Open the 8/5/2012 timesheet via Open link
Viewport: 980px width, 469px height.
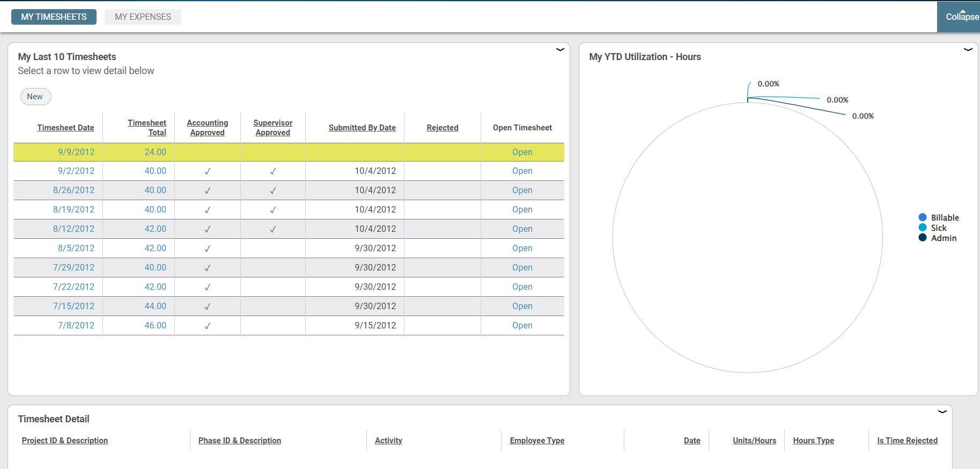pos(522,248)
